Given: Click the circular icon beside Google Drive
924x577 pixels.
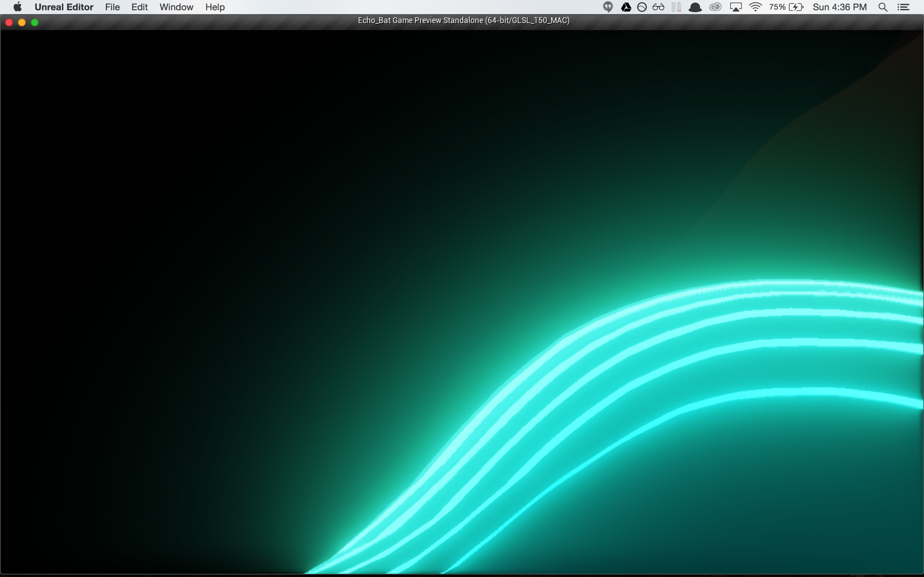Looking at the screenshot, I should pyautogui.click(x=642, y=7).
